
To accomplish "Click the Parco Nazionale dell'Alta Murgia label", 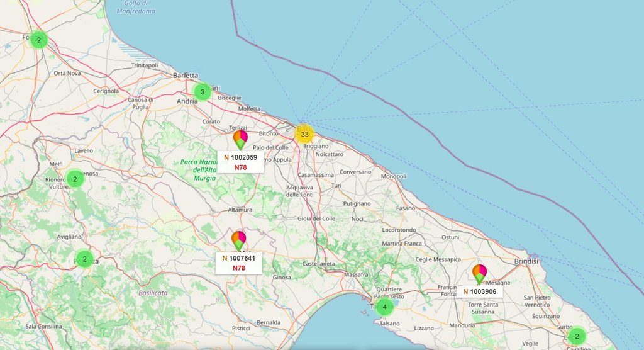I will [198, 170].
